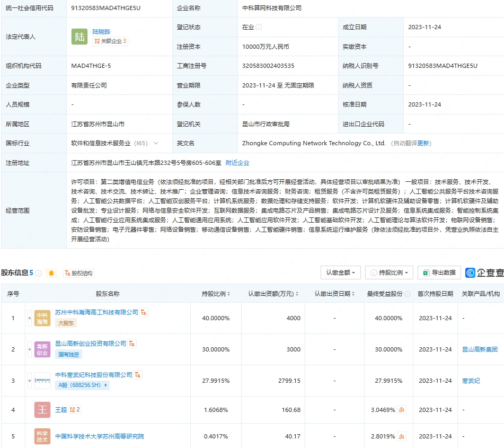Screen dimensions: 504x448
Task: Sort by the 持股比例 column header arrows
Action: pos(228,294)
